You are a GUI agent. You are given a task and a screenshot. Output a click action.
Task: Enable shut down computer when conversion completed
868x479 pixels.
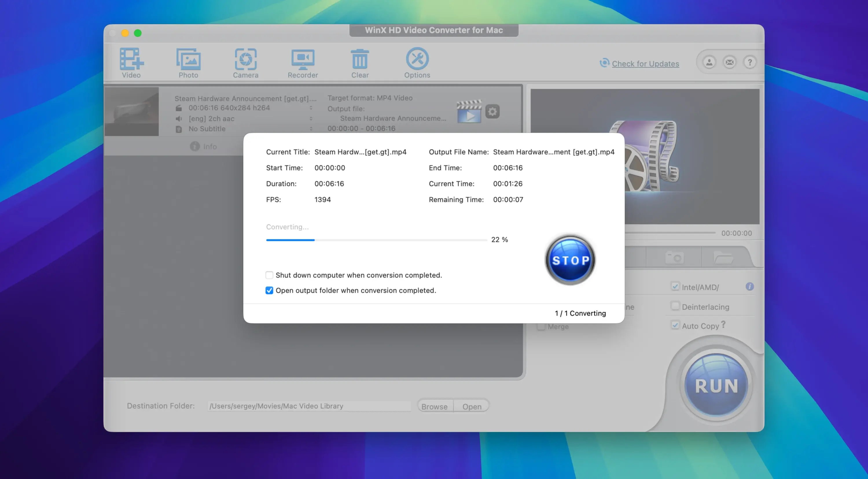[269, 275]
